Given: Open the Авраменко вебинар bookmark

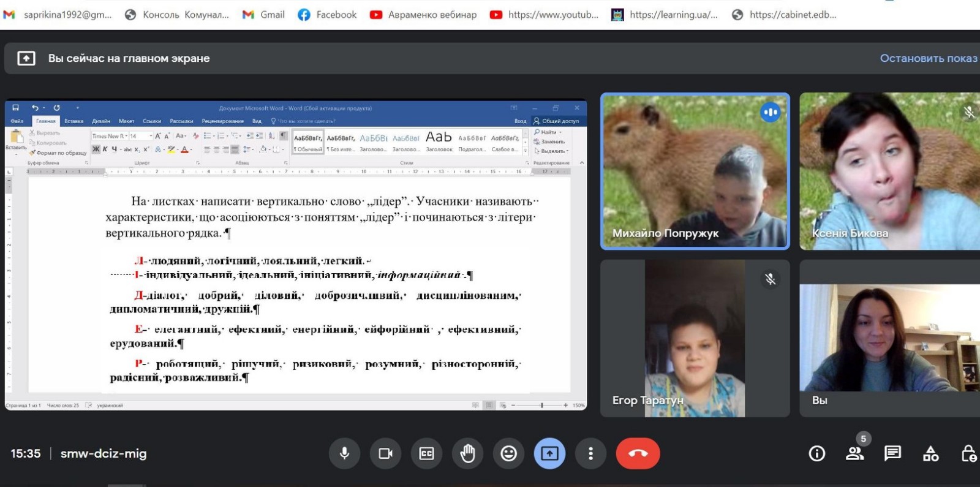Looking at the screenshot, I should click(x=424, y=15).
